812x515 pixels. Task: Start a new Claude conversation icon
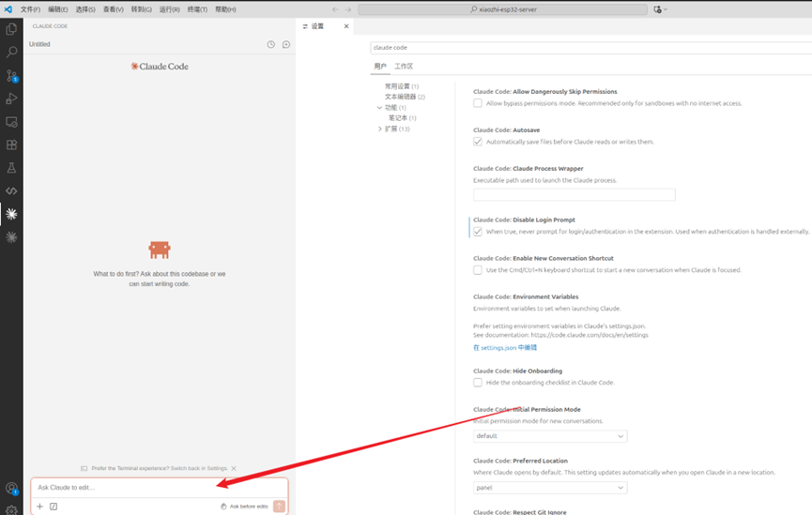pos(286,44)
